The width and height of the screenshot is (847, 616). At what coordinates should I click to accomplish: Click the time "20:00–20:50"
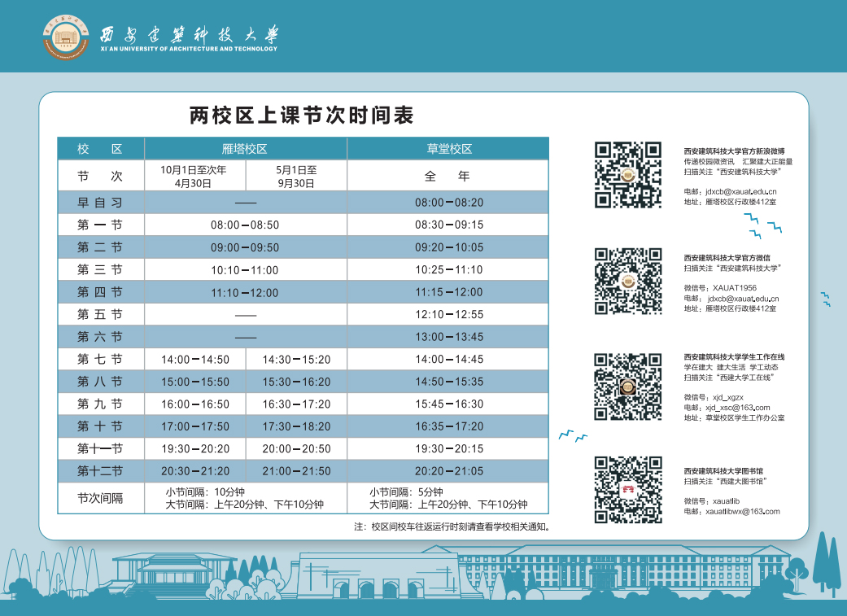click(x=296, y=449)
